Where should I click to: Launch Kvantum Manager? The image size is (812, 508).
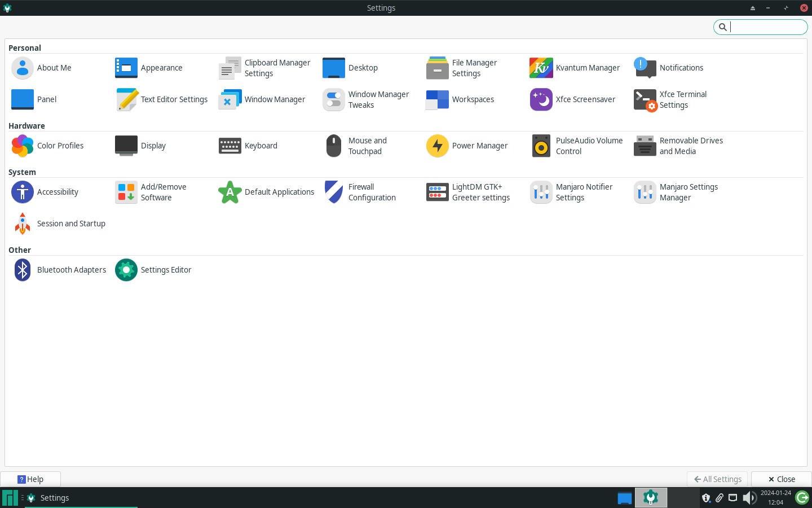tap(588, 68)
